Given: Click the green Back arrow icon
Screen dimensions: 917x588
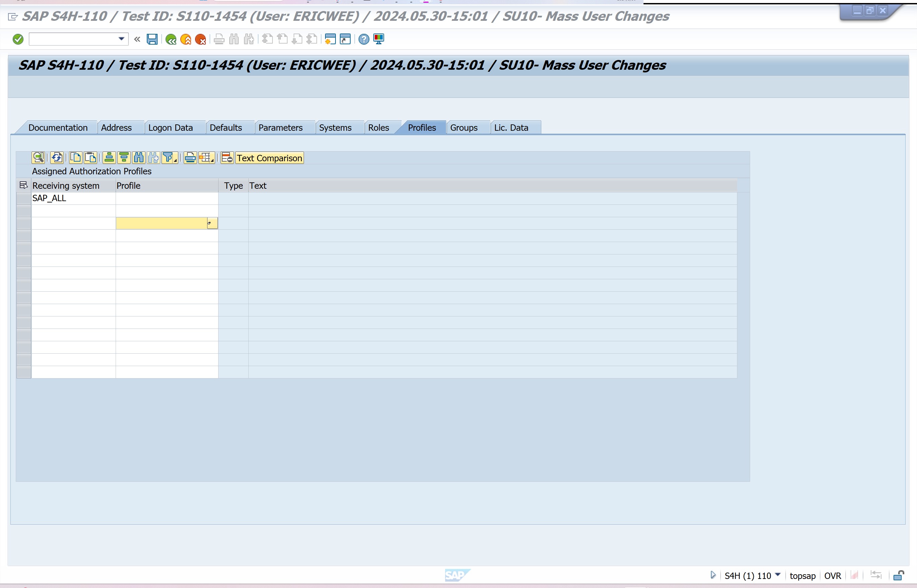Looking at the screenshot, I should [x=171, y=39].
